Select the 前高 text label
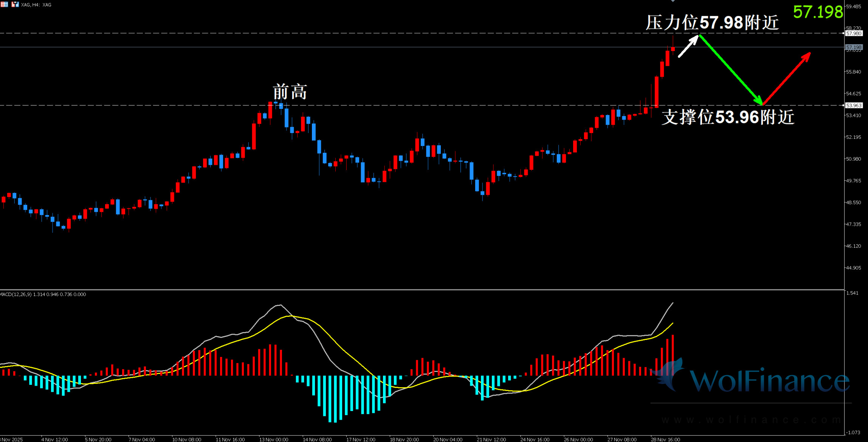This screenshot has width=868, height=442. click(x=290, y=92)
